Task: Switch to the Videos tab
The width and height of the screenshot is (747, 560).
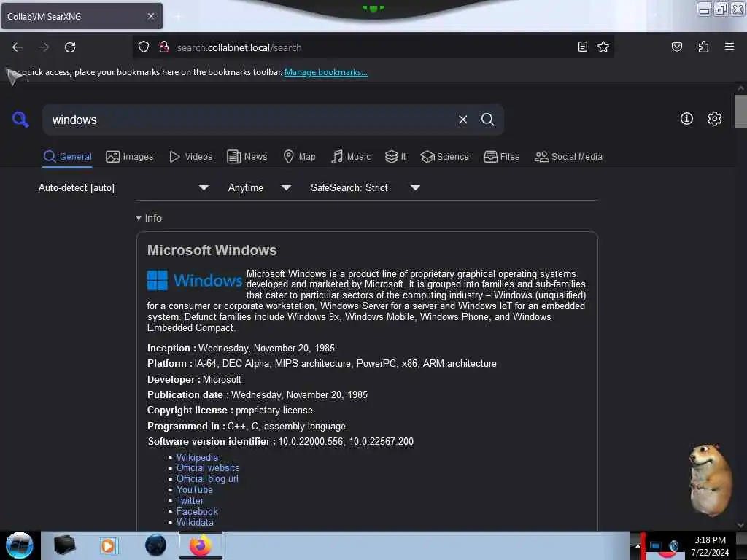Action: coord(190,157)
